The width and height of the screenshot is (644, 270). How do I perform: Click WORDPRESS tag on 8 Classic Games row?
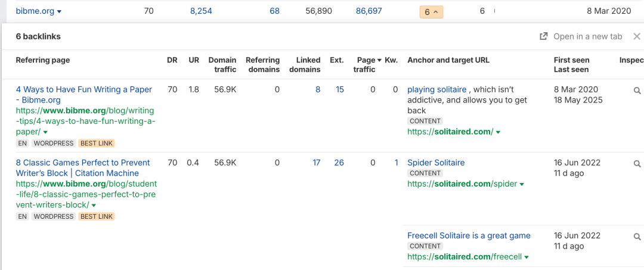pyautogui.click(x=54, y=217)
